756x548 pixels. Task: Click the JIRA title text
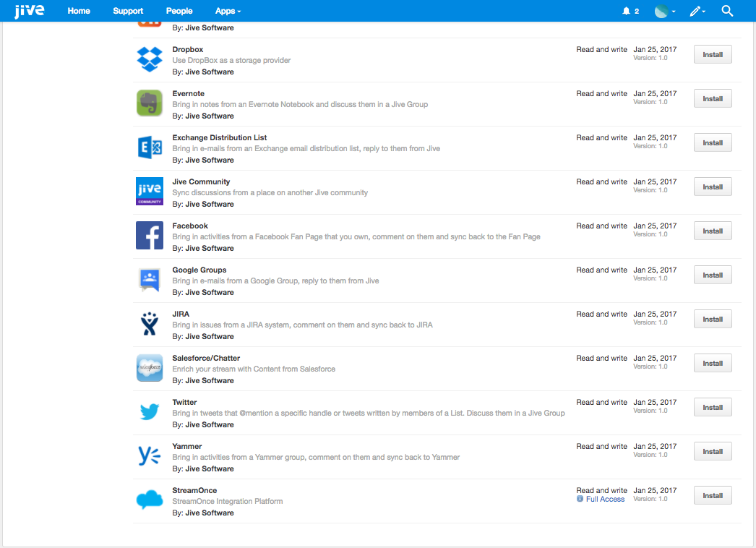(181, 314)
